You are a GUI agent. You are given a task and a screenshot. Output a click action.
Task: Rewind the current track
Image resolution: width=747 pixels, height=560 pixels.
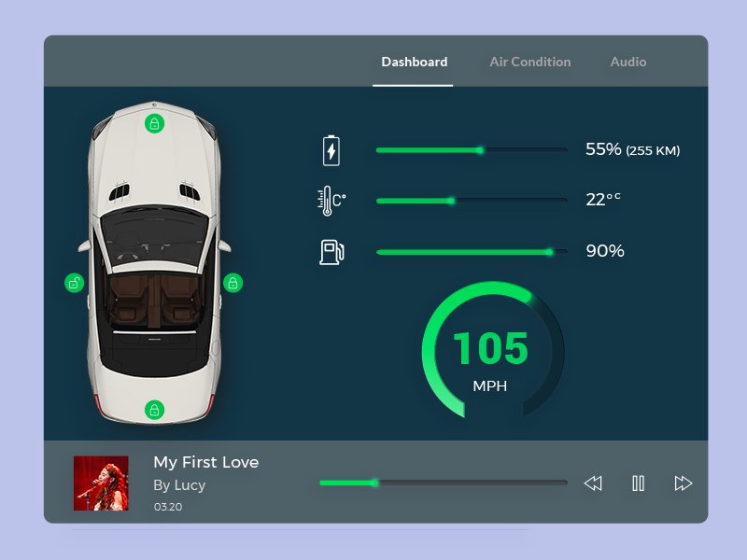[x=593, y=483]
